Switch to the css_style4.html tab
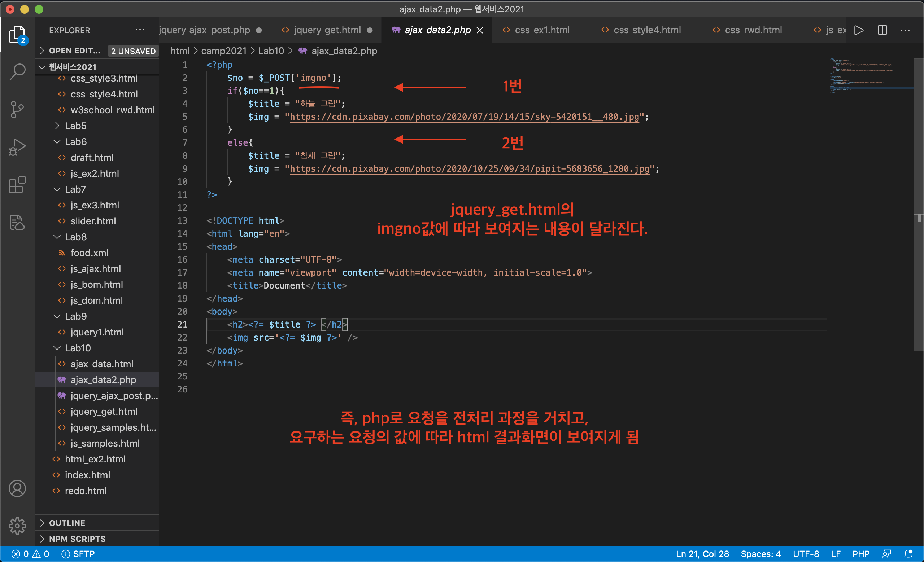This screenshot has height=562, width=924. (646, 30)
